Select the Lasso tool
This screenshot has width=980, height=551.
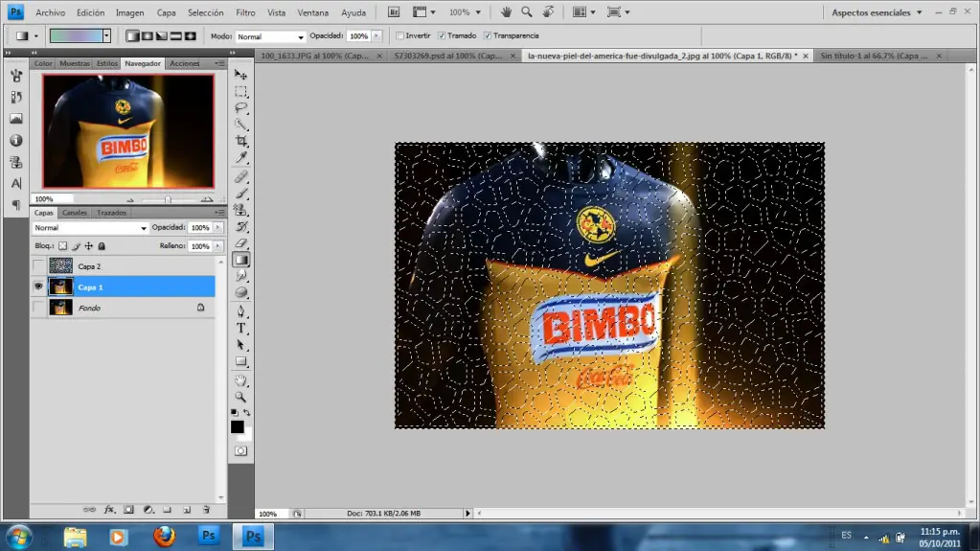(x=240, y=108)
